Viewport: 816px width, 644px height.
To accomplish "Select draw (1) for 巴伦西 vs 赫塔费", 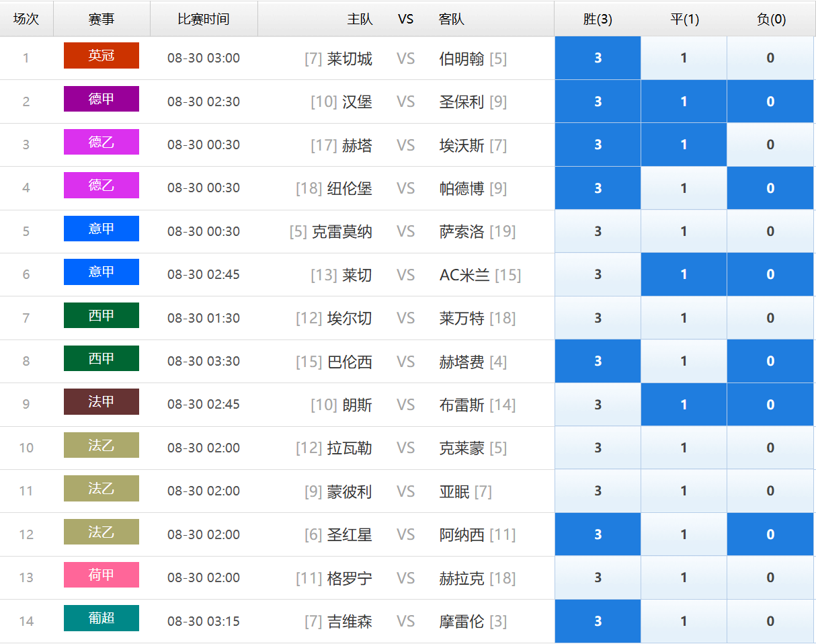I will coord(684,361).
